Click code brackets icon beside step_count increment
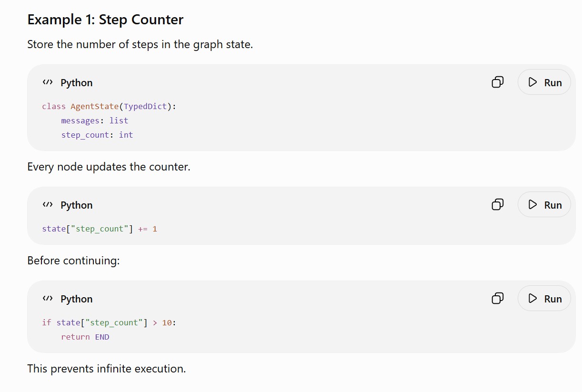 pyautogui.click(x=47, y=205)
